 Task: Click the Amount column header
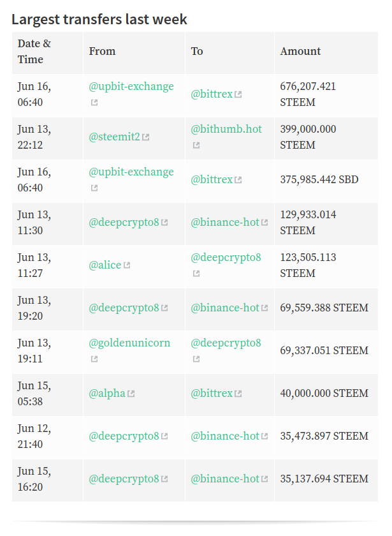coord(300,51)
